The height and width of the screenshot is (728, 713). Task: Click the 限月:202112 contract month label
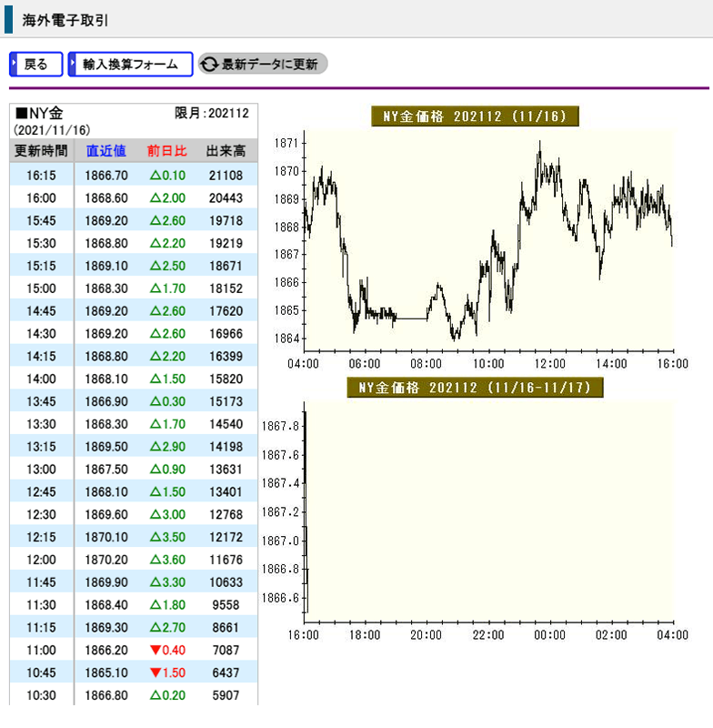point(211,114)
